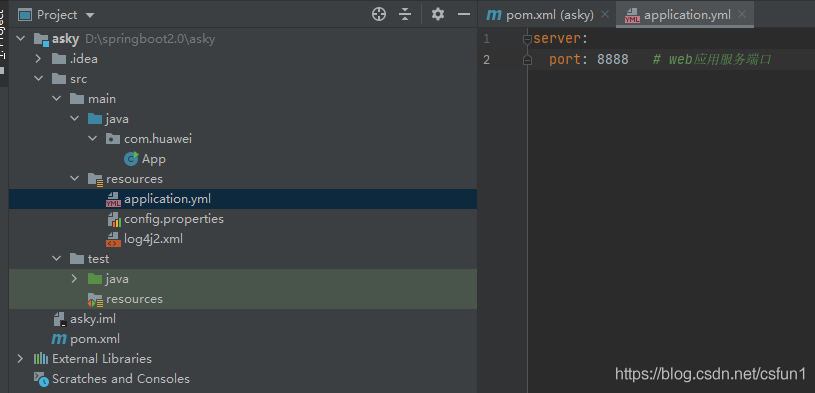Expand the .idea folder
Image resolution: width=815 pixels, height=393 pixels.
pyautogui.click(x=38, y=59)
